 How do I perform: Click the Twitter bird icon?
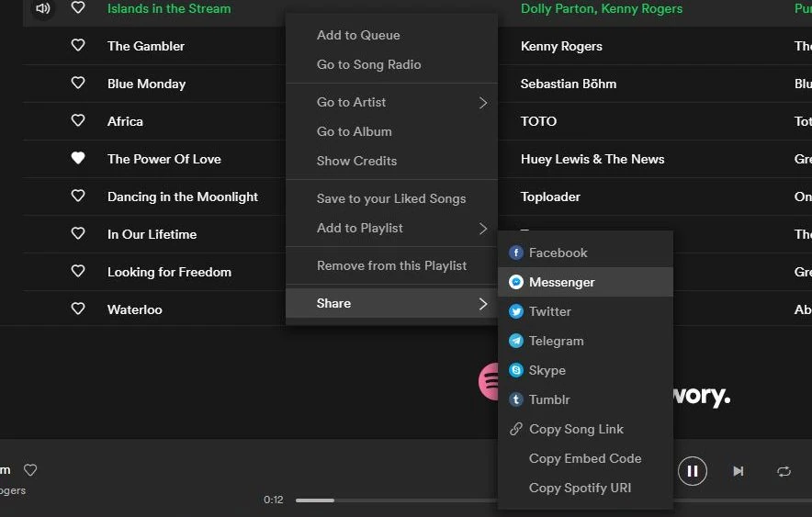pyautogui.click(x=516, y=311)
